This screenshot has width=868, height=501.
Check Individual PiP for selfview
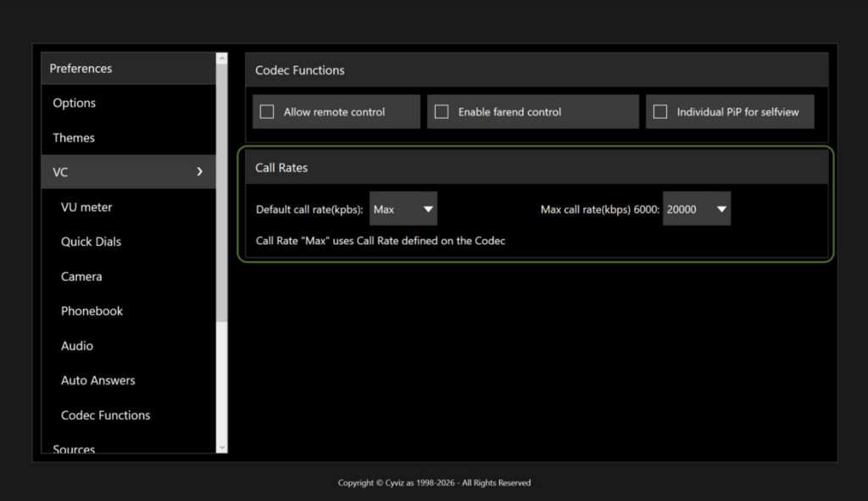[660, 112]
